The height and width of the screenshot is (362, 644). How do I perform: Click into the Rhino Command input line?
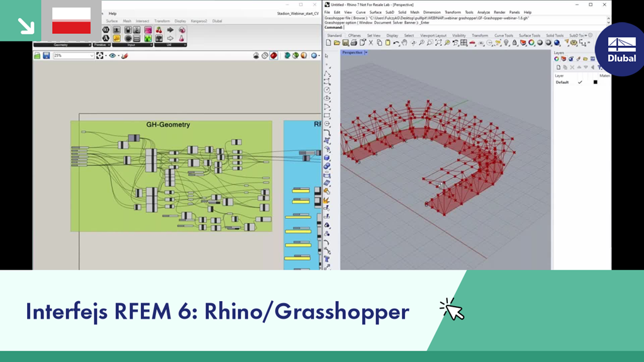click(475, 28)
